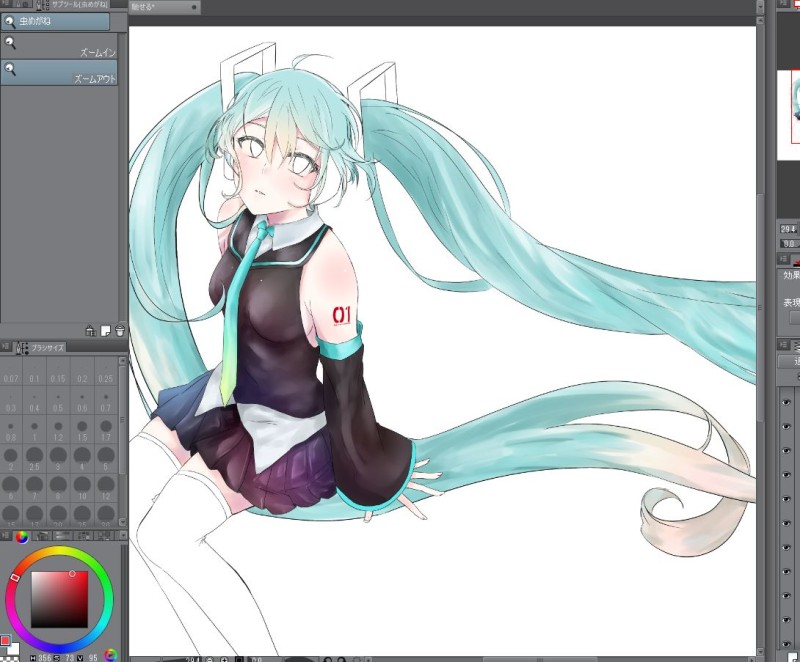Switch to the color wheel tab
800x662 pixels.
point(21,536)
